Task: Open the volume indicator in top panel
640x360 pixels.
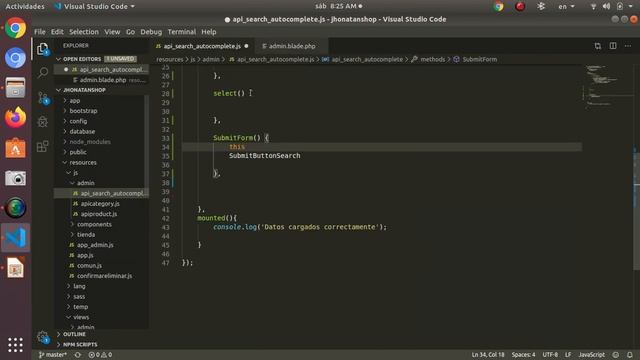Action: [607, 7]
